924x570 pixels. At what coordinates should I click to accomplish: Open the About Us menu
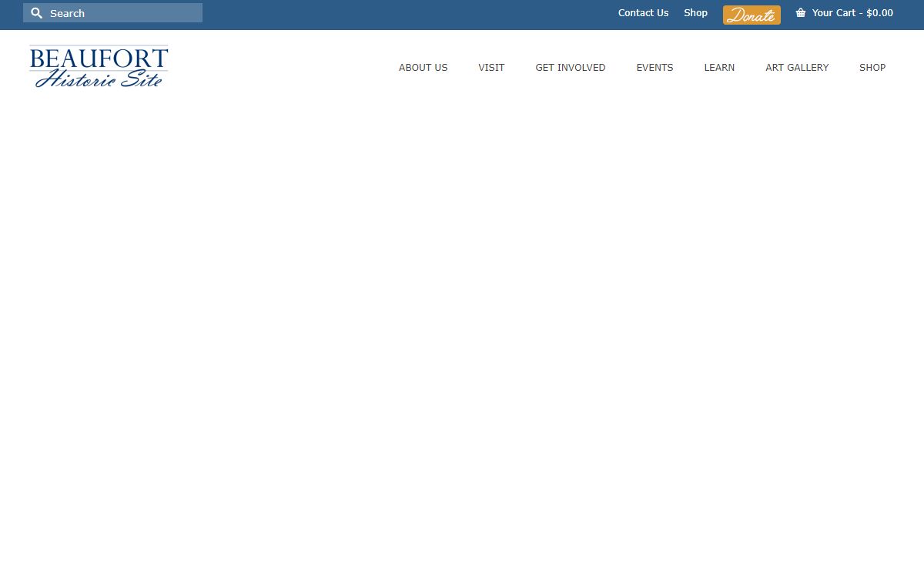coord(423,68)
